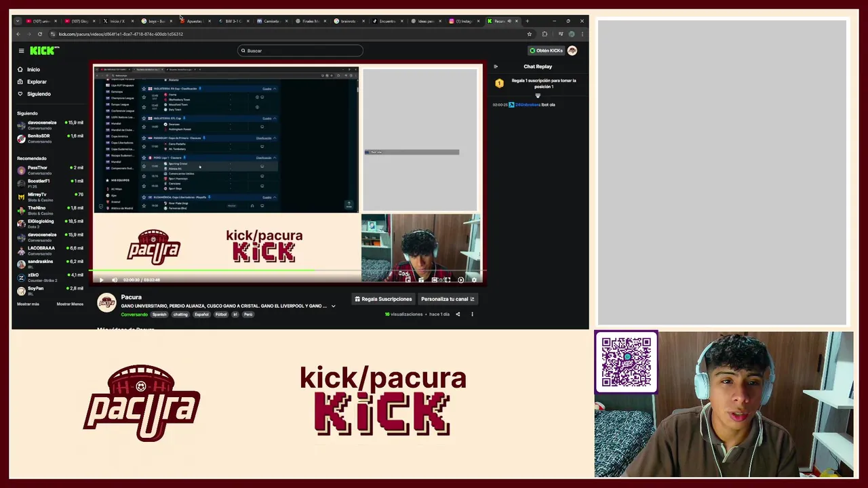The height and width of the screenshot is (488, 868).
Task: Open zEkO recommended channel
Action: [x=50, y=277]
